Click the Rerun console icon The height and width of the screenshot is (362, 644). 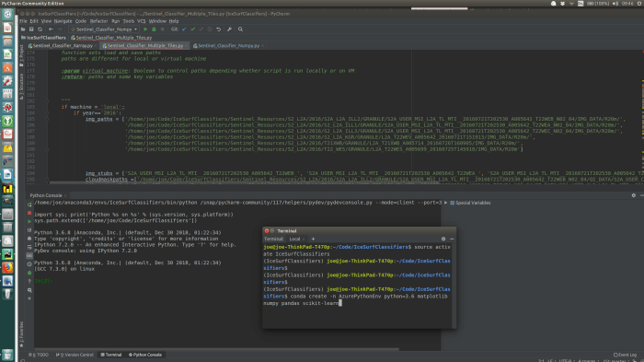point(29,204)
